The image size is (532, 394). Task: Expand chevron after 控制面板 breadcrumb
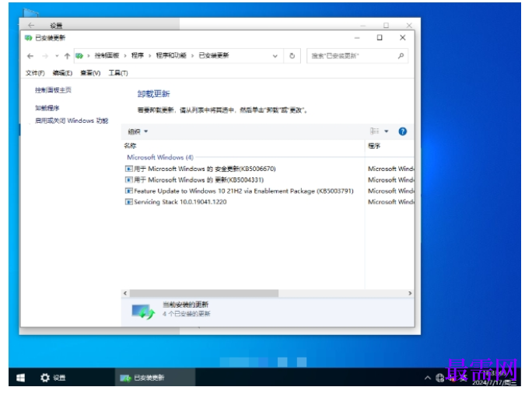click(x=125, y=56)
